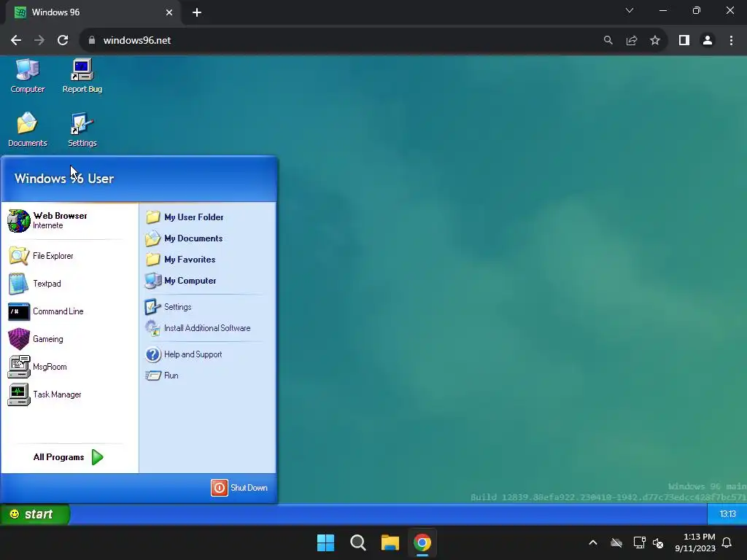Show hidden system tray icons
The width and height of the screenshot is (747, 560).
(593, 542)
